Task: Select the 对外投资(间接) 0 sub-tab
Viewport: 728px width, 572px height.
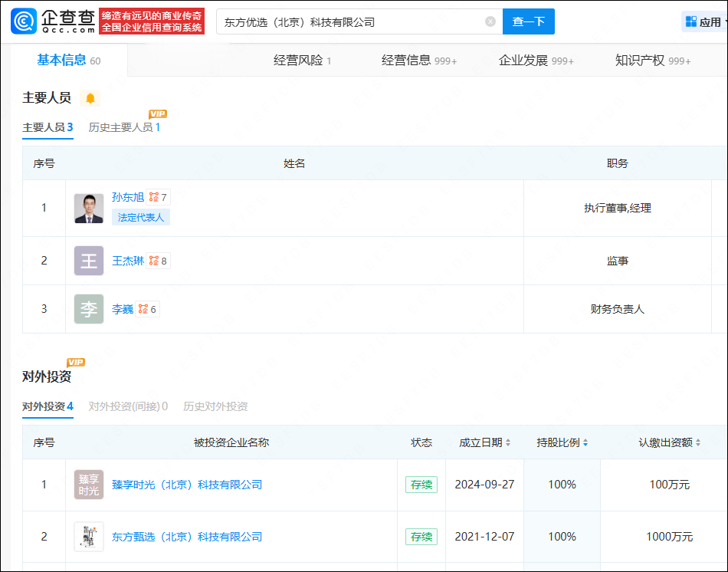Action: click(128, 406)
